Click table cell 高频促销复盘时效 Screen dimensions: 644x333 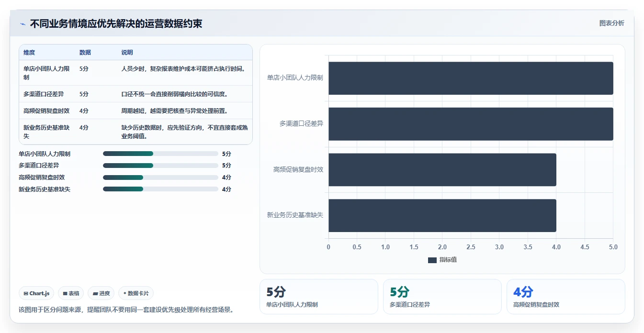[x=46, y=111]
